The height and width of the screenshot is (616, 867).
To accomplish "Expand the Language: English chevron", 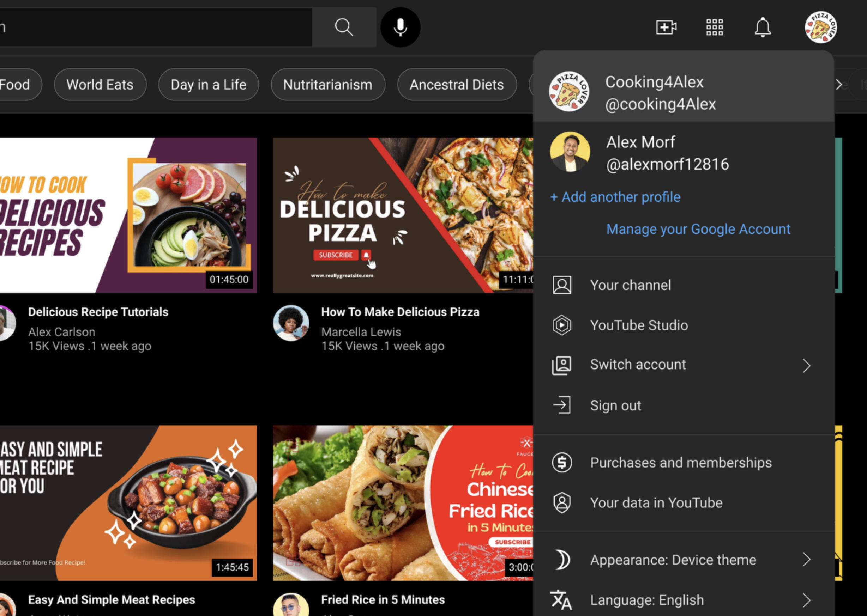I will tap(807, 600).
